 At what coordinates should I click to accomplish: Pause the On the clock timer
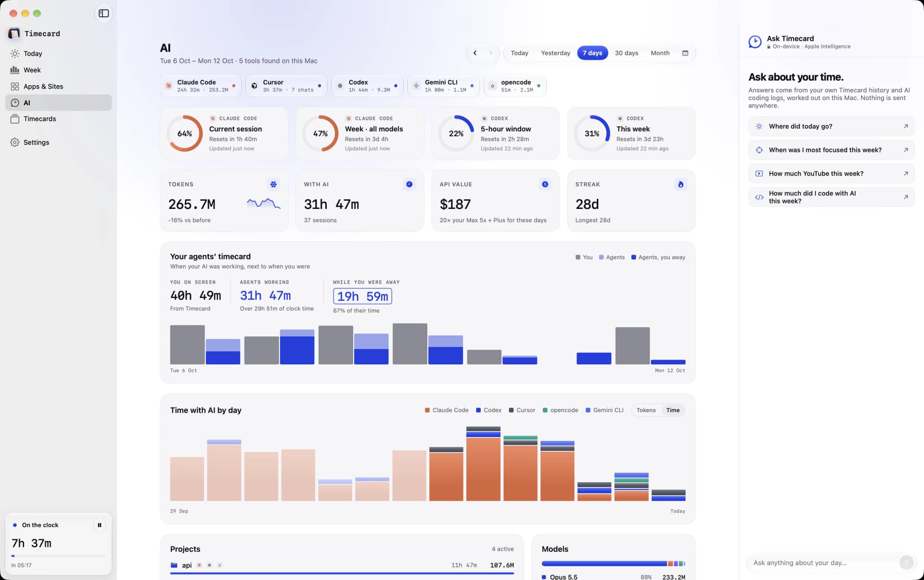click(x=100, y=525)
